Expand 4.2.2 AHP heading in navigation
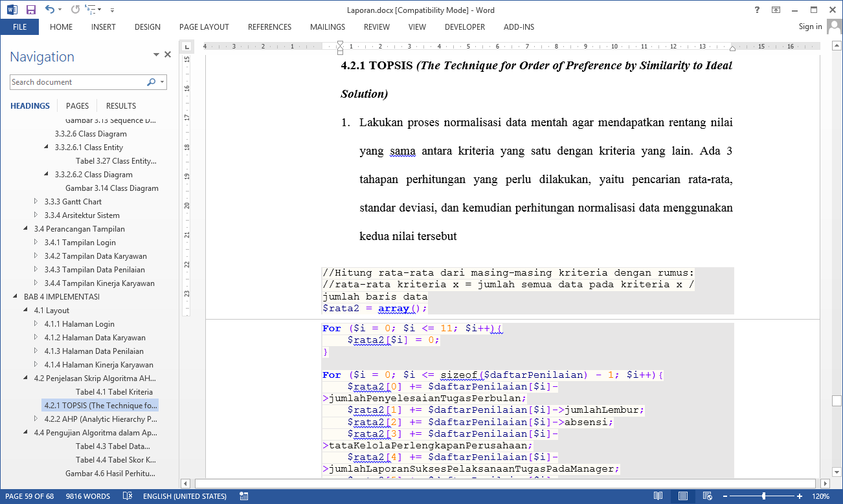Viewport: 843px width, 504px height. [x=36, y=419]
